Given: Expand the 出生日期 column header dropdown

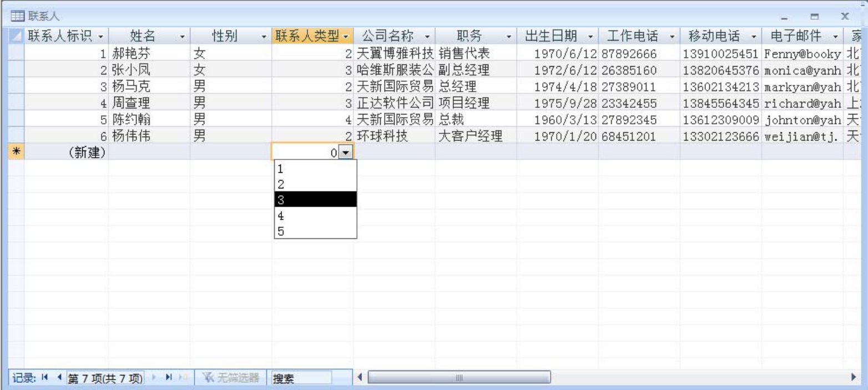Looking at the screenshot, I should coord(591,37).
